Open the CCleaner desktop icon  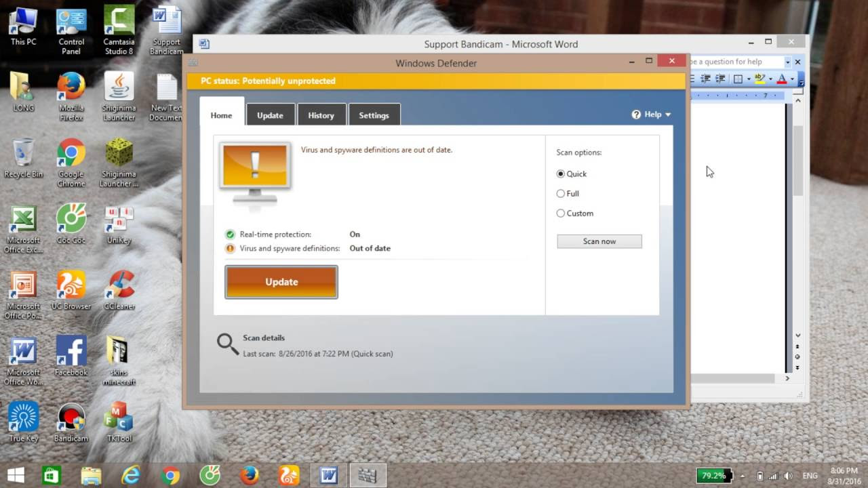[x=119, y=291]
